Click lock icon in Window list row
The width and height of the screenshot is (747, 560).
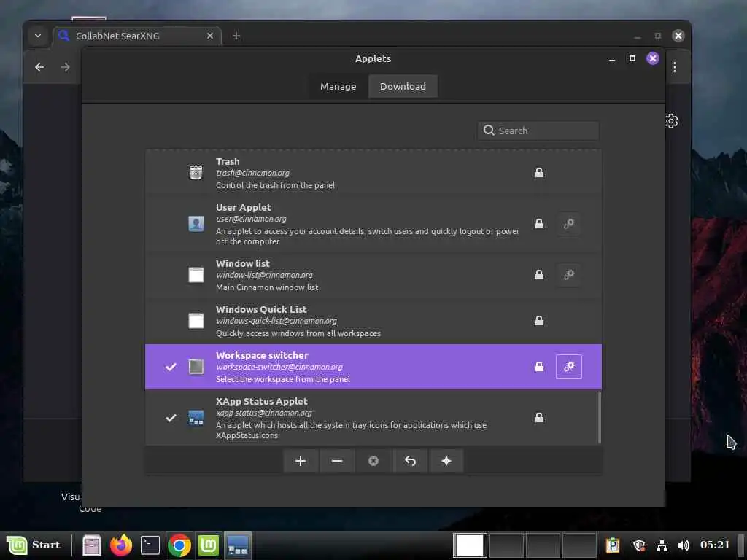(x=539, y=275)
